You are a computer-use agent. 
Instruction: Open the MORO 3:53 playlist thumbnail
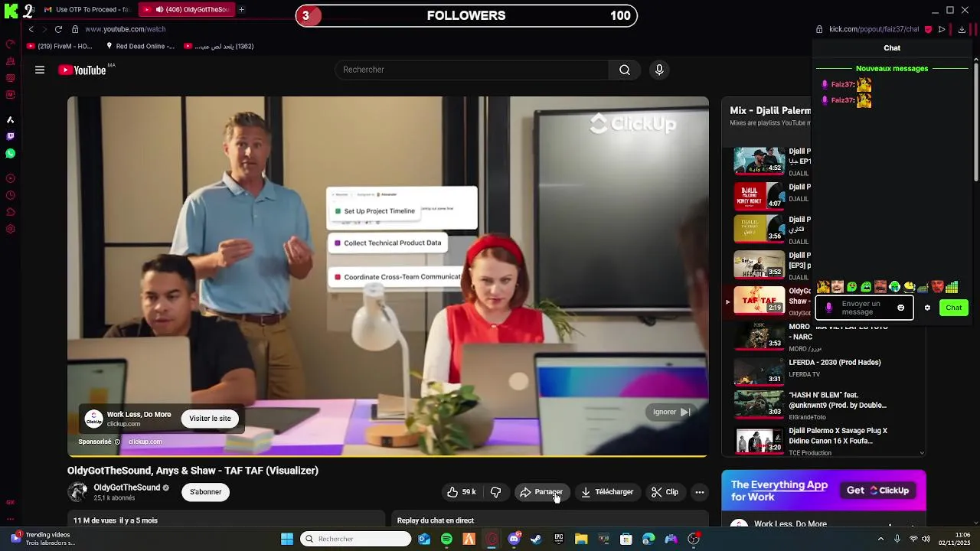pos(759,335)
